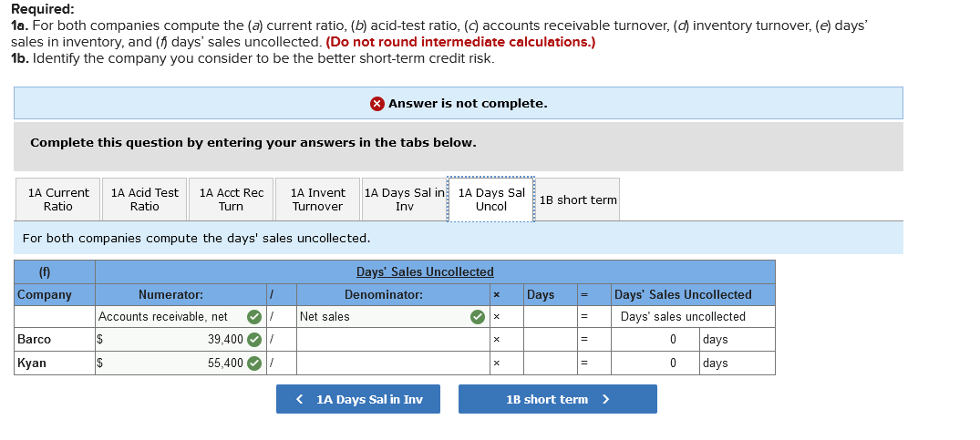Click the Barco company row label
Viewport: 980px width, 440px height.
(35, 340)
